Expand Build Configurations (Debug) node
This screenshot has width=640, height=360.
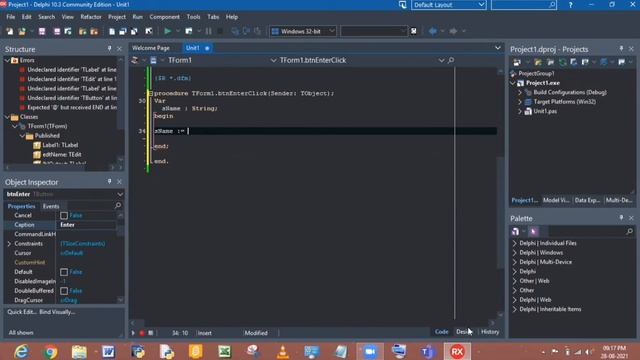click(x=520, y=93)
